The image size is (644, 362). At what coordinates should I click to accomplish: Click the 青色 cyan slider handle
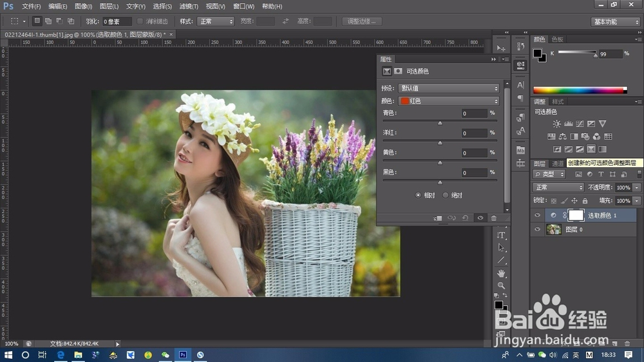(440, 122)
